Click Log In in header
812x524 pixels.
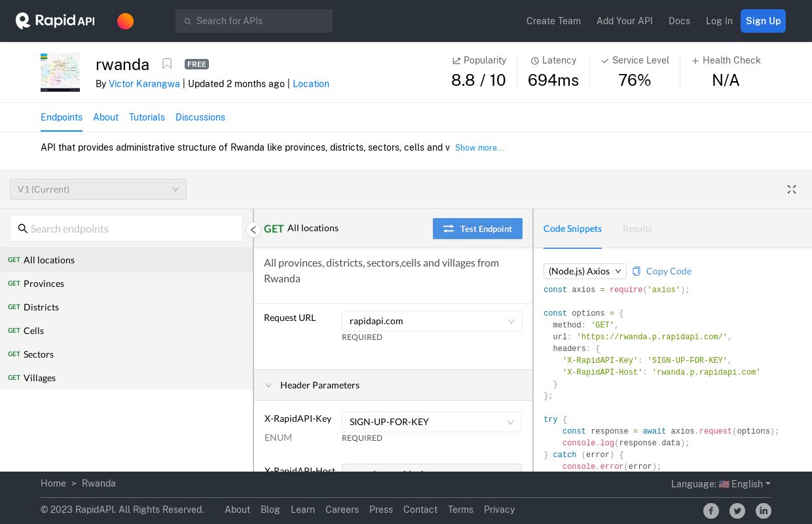[719, 21]
